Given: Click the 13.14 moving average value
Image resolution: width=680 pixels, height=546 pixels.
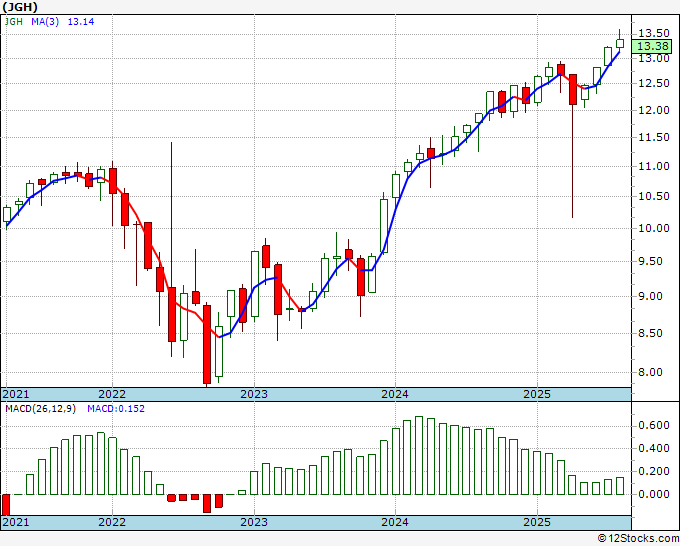Looking at the screenshot, I should pyautogui.click(x=81, y=21).
